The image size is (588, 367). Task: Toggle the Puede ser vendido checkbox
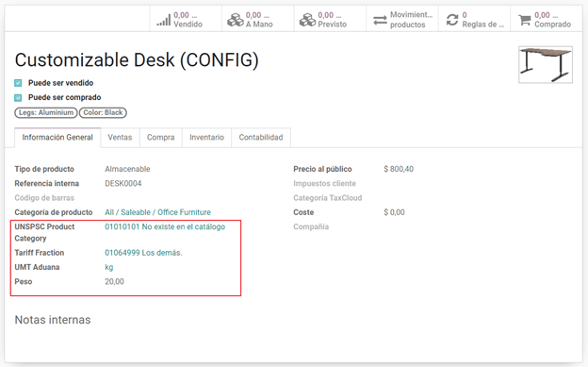click(x=18, y=83)
